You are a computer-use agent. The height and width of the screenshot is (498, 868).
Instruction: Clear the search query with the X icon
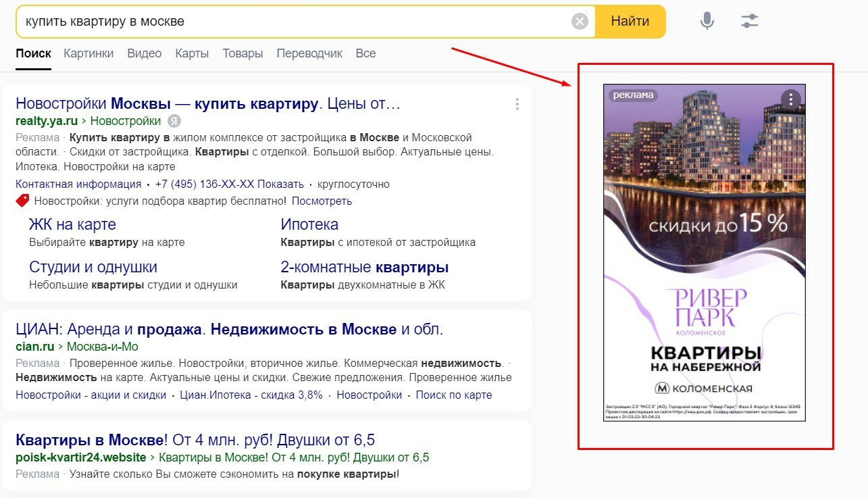pyautogui.click(x=580, y=22)
